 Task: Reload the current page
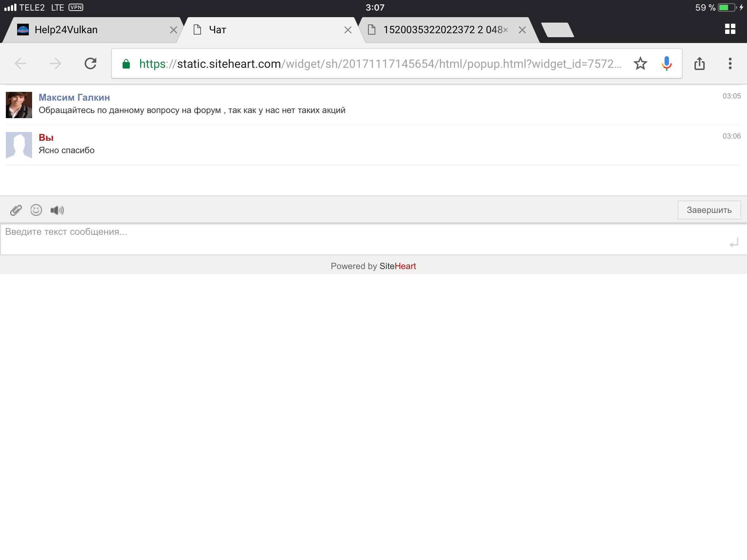click(x=90, y=64)
